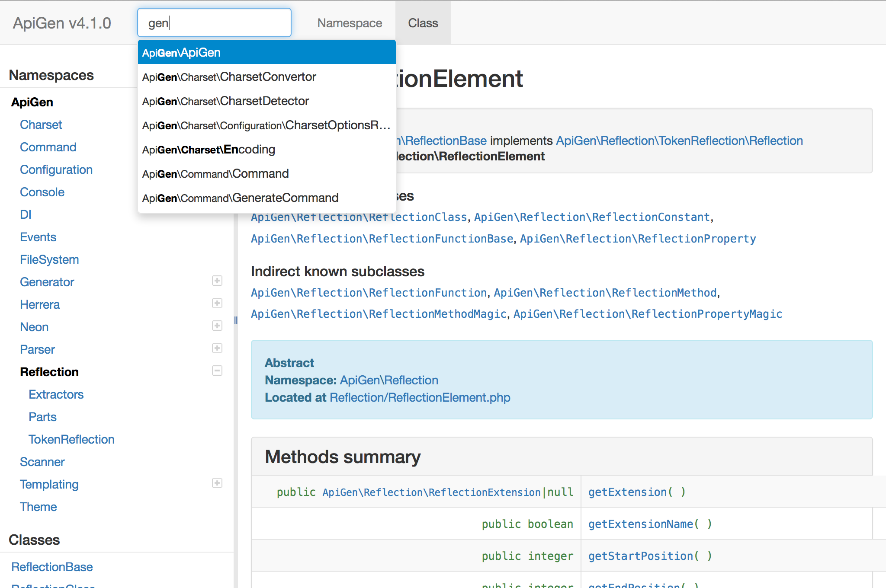Expand the Generator namespace tree
The height and width of the screenshot is (588, 886).
pyautogui.click(x=217, y=281)
